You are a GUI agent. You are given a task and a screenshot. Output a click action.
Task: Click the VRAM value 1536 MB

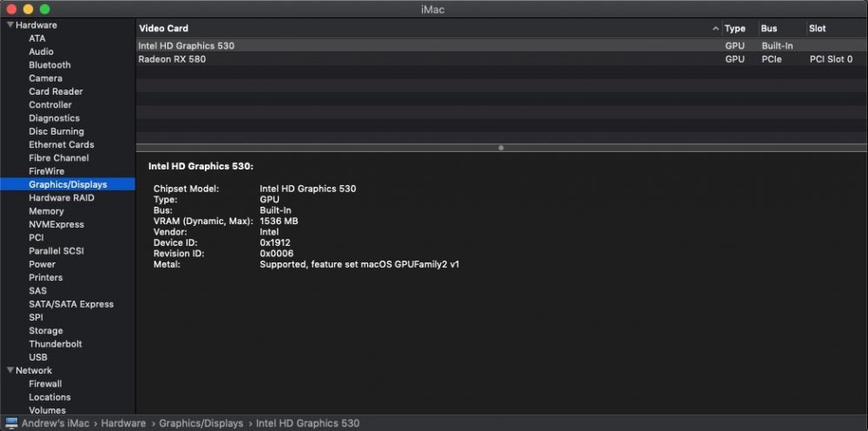pyautogui.click(x=279, y=221)
